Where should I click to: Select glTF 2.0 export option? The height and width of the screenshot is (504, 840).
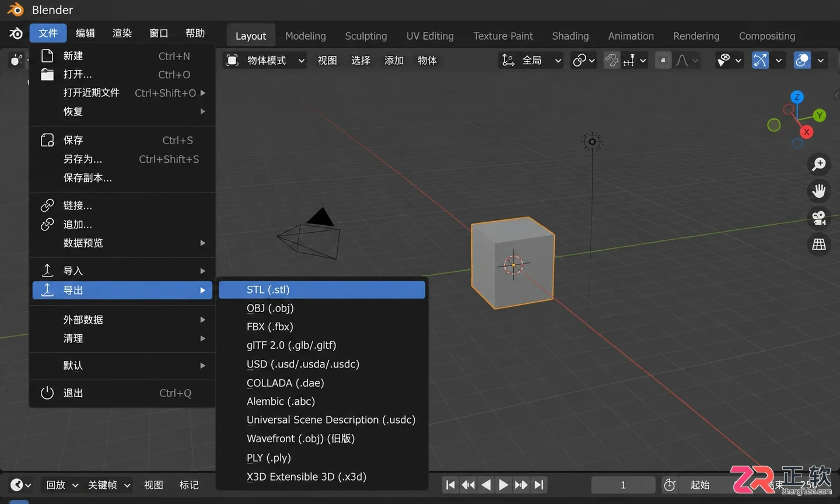click(322, 345)
